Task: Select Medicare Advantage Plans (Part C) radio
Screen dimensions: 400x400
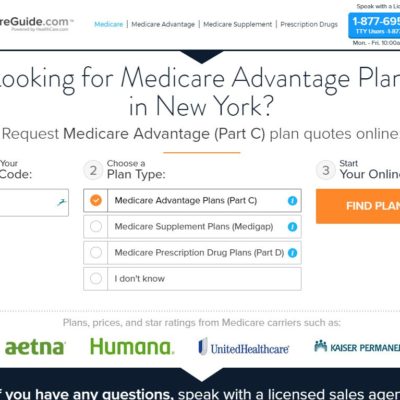Action: tap(96, 200)
